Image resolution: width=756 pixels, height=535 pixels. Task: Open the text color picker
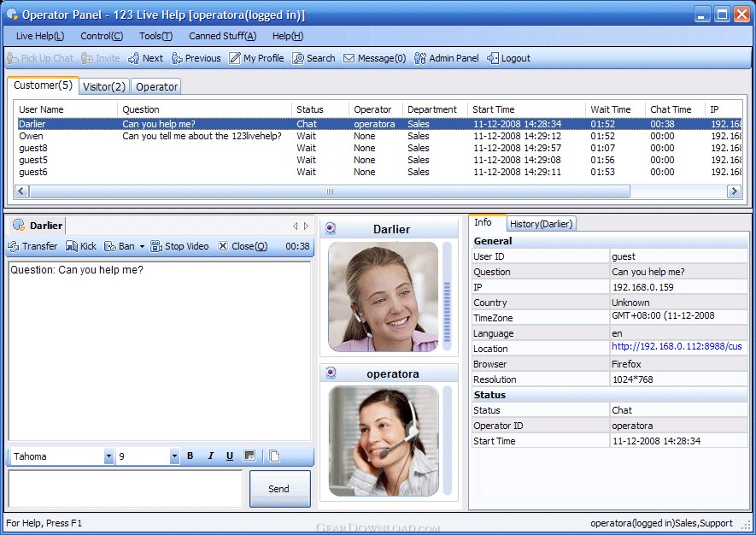tap(249, 456)
